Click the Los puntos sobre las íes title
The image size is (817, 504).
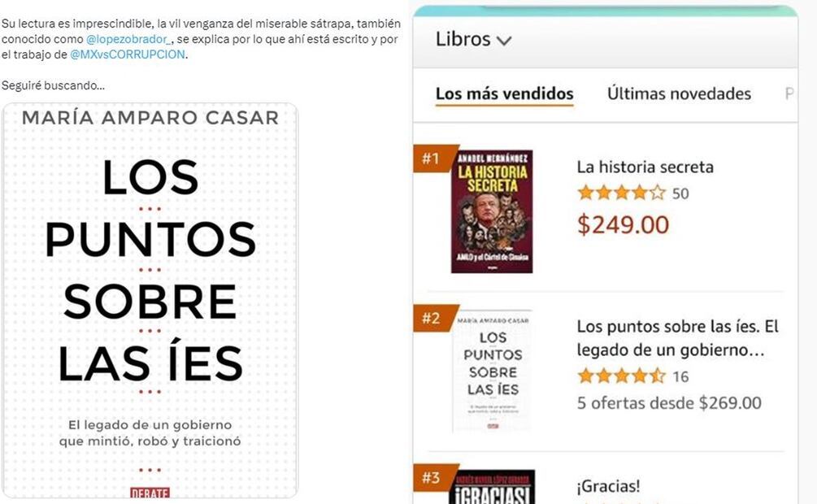(x=677, y=338)
